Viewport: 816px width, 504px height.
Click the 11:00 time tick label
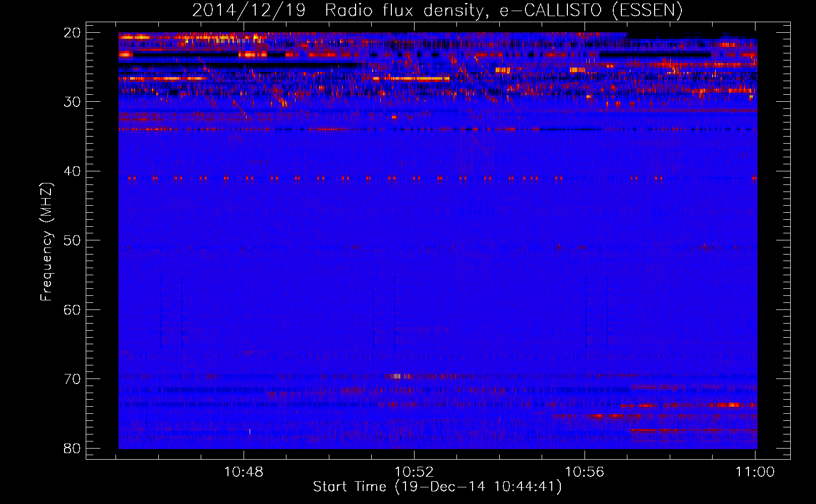tap(755, 472)
